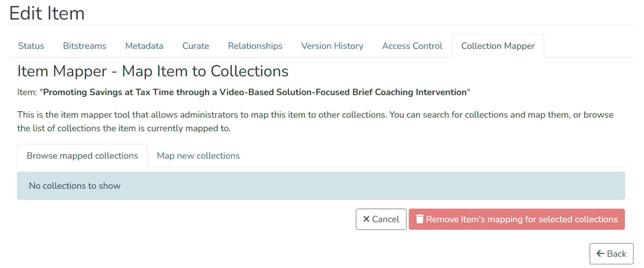Click the No collections to show notice
644x268 pixels.
tap(75, 185)
